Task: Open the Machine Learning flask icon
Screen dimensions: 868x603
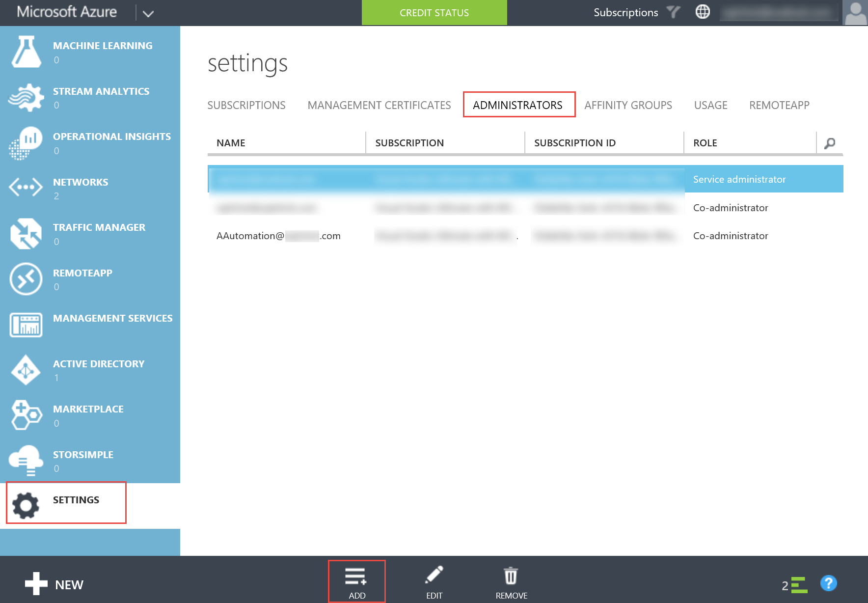Action: point(26,52)
